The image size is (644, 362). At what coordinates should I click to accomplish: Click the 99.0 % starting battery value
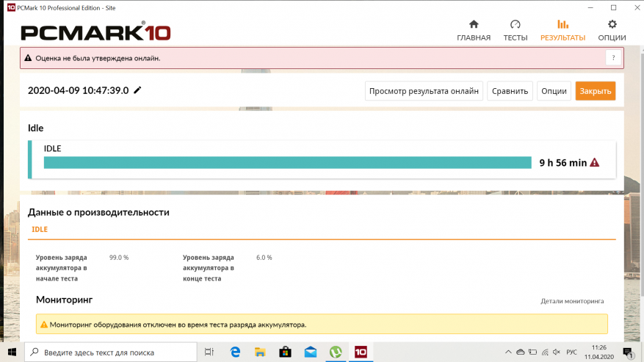coord(119,258)
